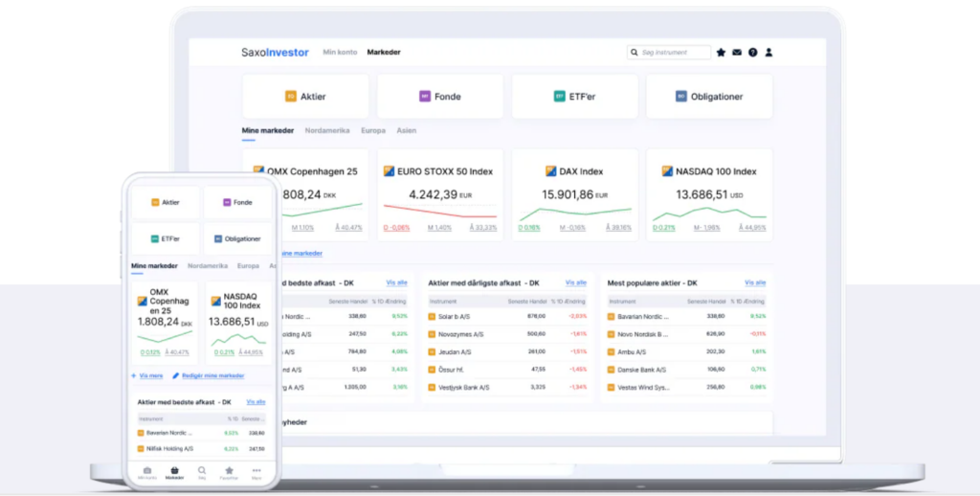The width and height of the screenshot is (980, 496).
Task: Open the Min konto menu item
Action: point(340,53)
